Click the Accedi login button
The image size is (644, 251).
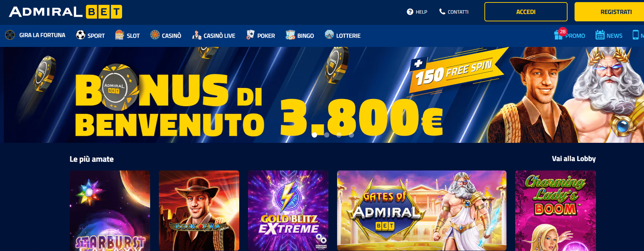(x=526, y=12)
